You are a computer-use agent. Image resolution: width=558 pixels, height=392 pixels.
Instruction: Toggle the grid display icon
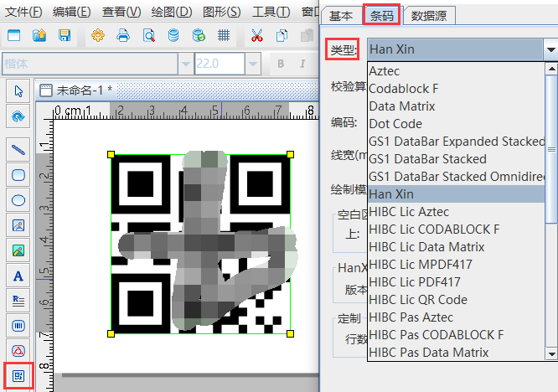point(224,35)
